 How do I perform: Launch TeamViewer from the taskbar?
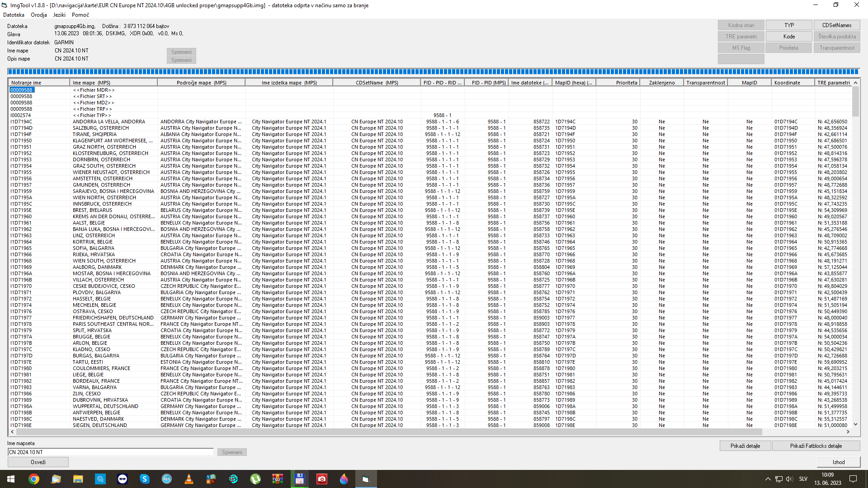(x=123, y=479)
